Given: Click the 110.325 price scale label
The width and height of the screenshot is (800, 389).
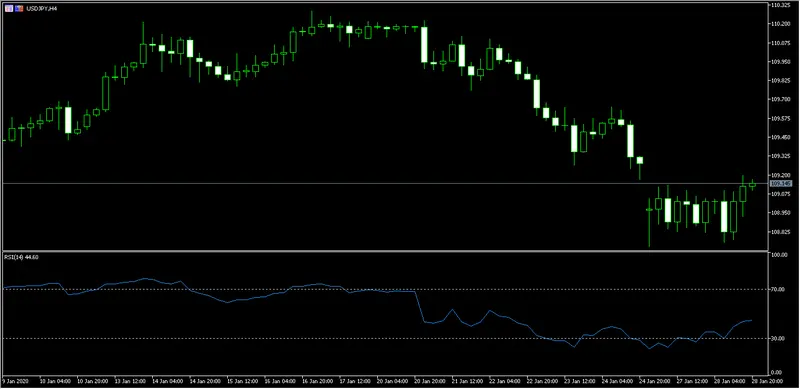Looking at the screenshot, I should [x=779, y=5].
